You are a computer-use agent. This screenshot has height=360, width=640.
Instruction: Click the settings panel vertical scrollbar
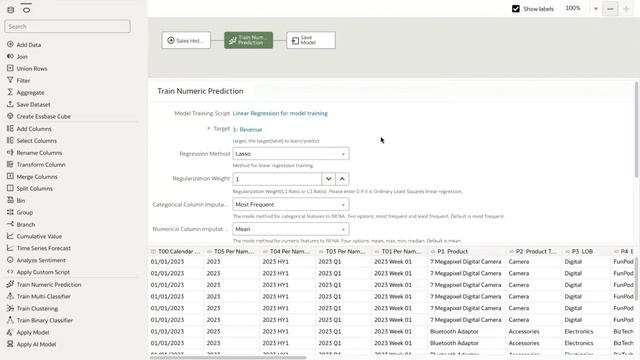click(636, 129)
